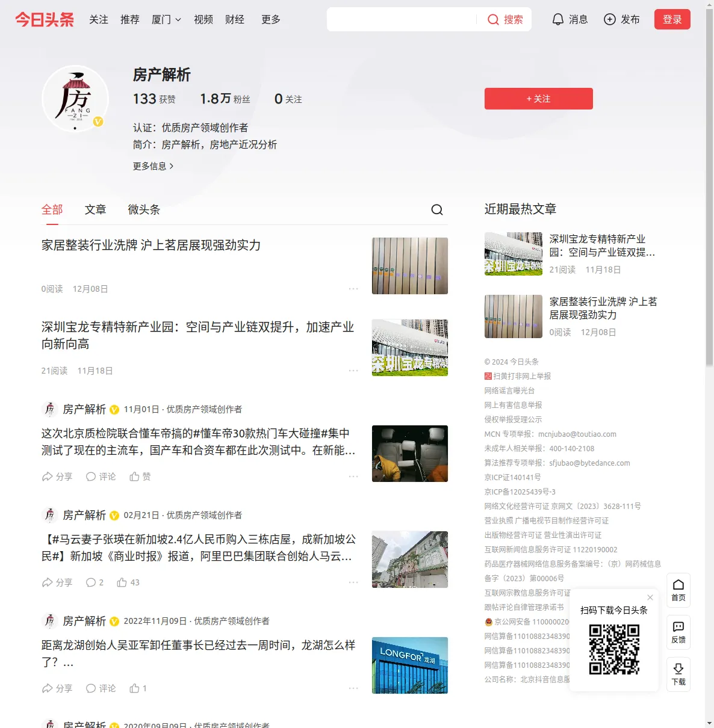Open the LONGFOR 龙湖 building thumbnail

410,665
